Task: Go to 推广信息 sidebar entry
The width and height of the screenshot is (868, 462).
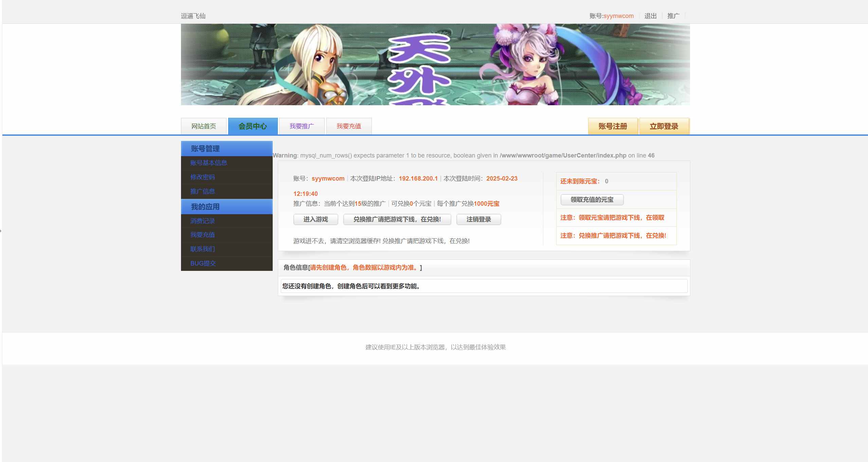Action: 202,191
